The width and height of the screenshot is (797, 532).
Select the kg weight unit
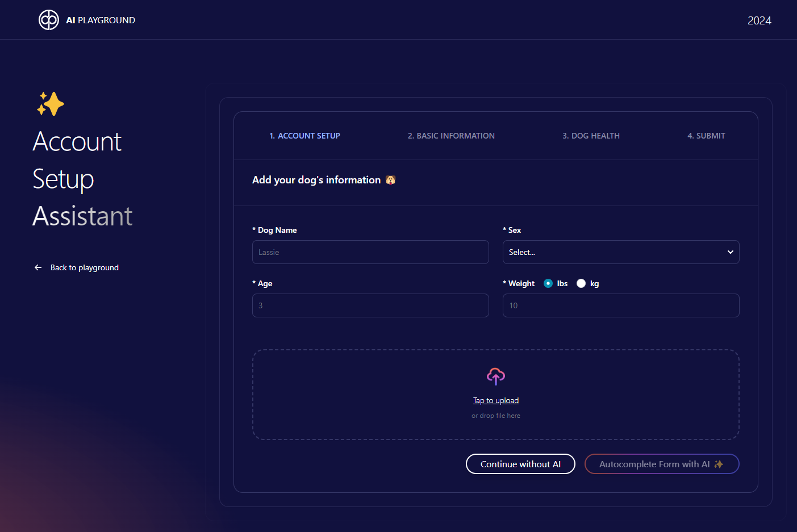click(x=581, y=283)
